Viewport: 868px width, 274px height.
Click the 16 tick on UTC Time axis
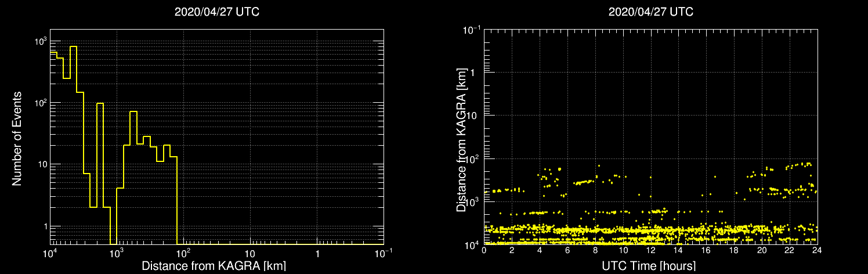(706, 250)
